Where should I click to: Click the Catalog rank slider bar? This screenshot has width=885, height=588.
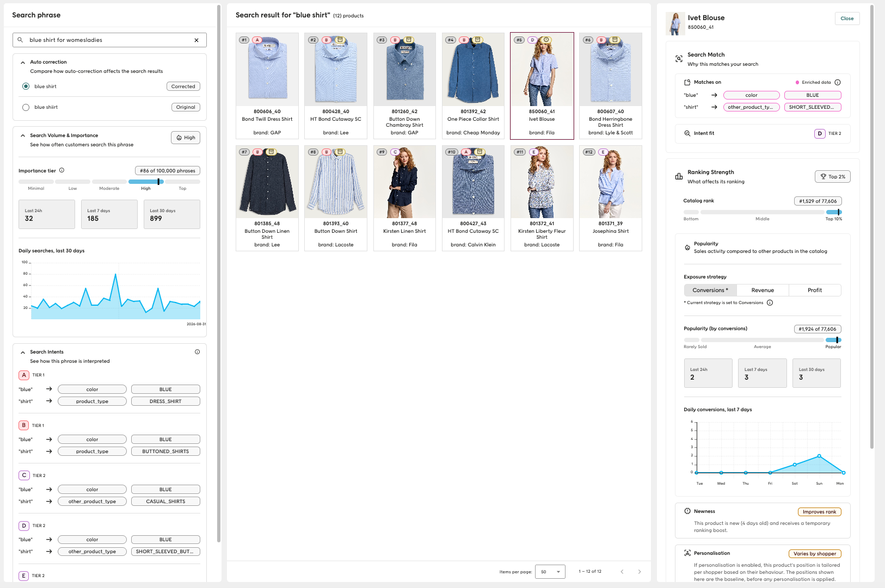pyautogui.click(x=763, y=212)
